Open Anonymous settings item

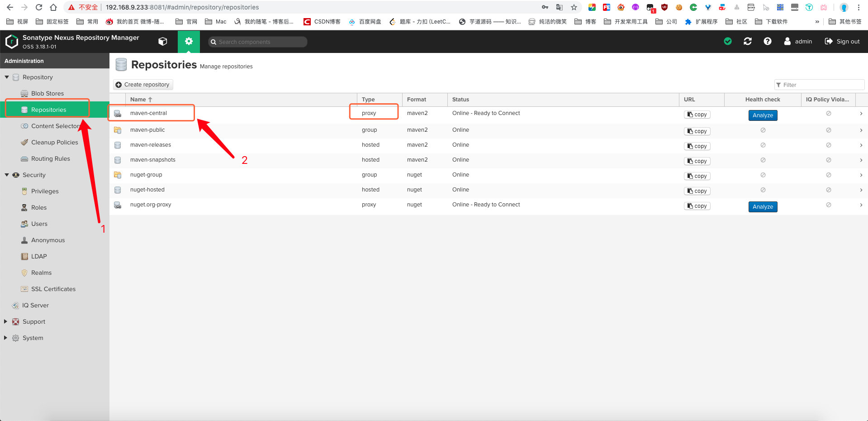(x=47, y=240)
